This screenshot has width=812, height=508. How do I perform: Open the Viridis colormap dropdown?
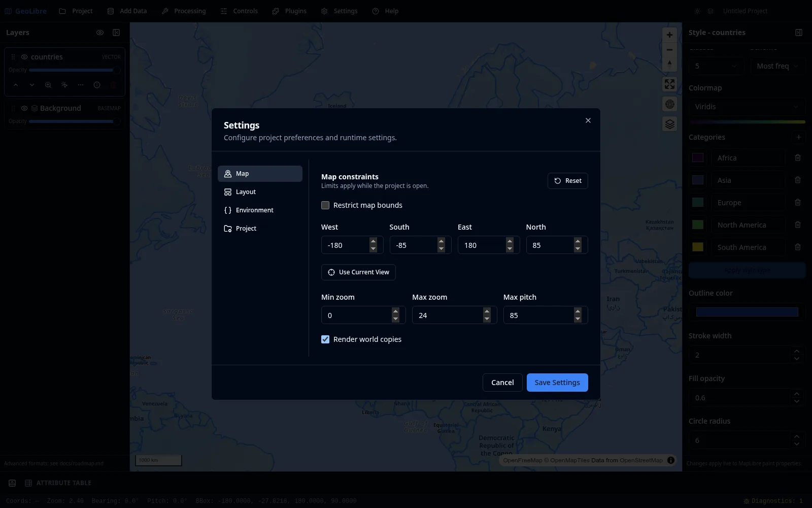[x=747, y=107]
